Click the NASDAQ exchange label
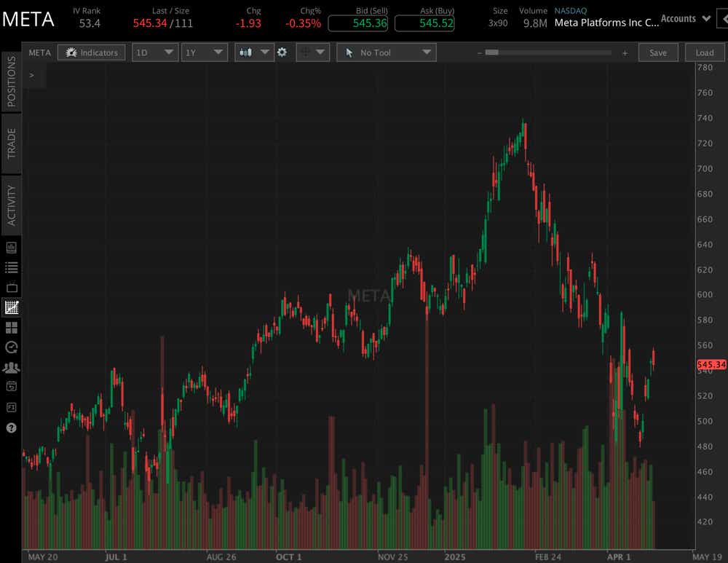728x563 pixels. [571, 11]
